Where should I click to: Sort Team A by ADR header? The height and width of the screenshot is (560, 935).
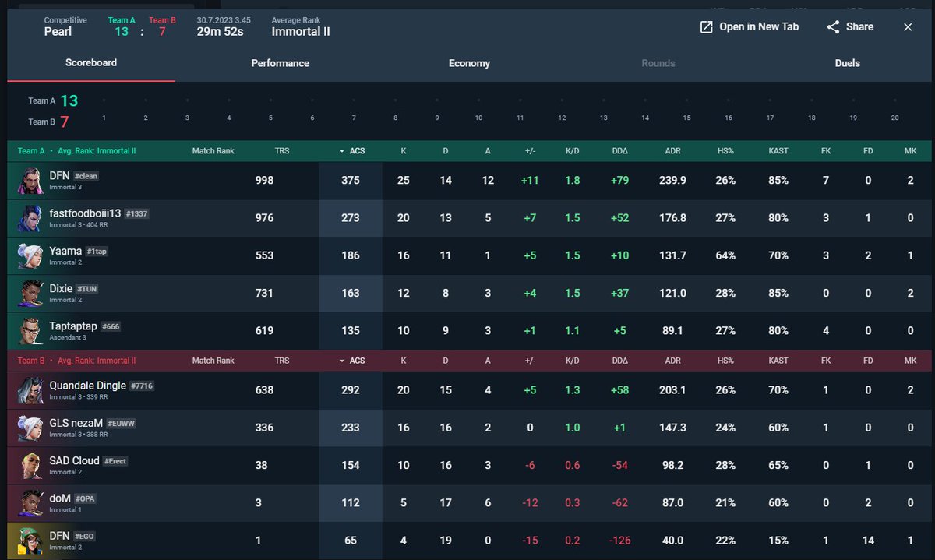coord(672,151)
